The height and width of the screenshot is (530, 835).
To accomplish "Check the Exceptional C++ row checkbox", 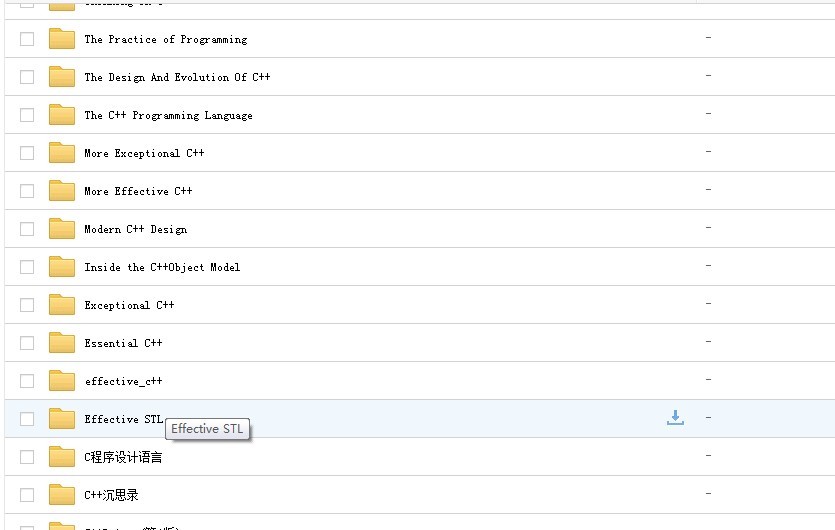I will pyautogui.click(x=27, y=305).
